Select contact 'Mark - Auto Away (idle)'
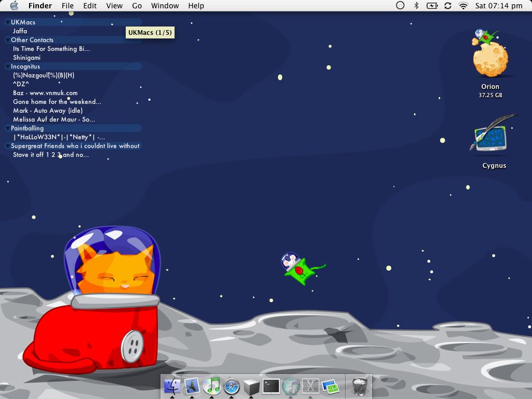The width and height of the screenshot is (532, 399). point(48,110)
